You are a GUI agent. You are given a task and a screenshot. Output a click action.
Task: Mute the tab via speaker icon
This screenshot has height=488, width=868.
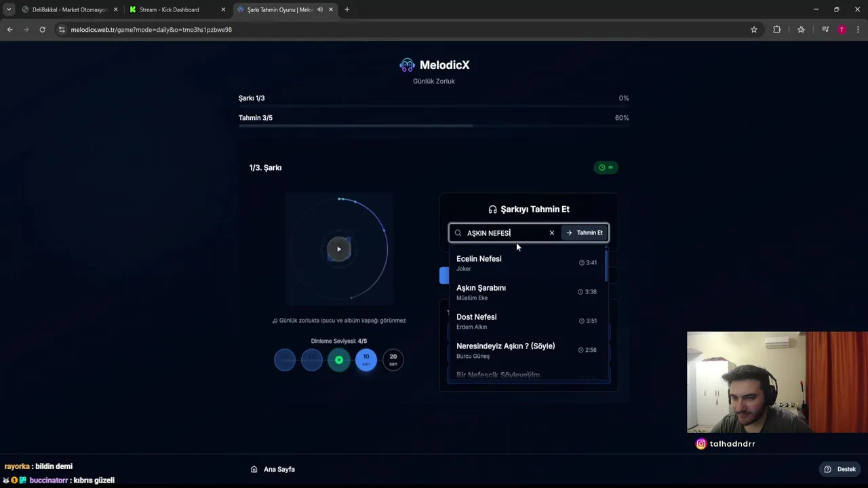point(320,9)
